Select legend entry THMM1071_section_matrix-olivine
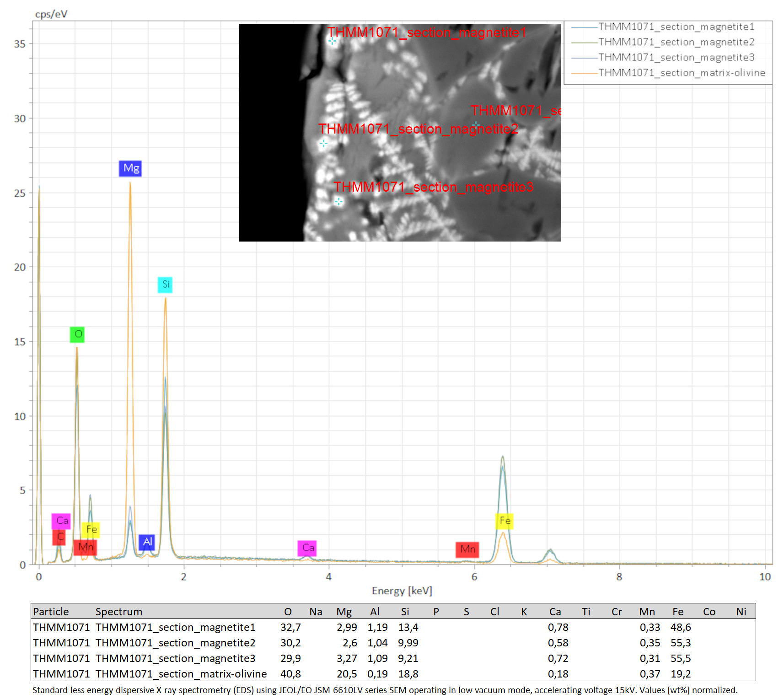 pos(682,73)
